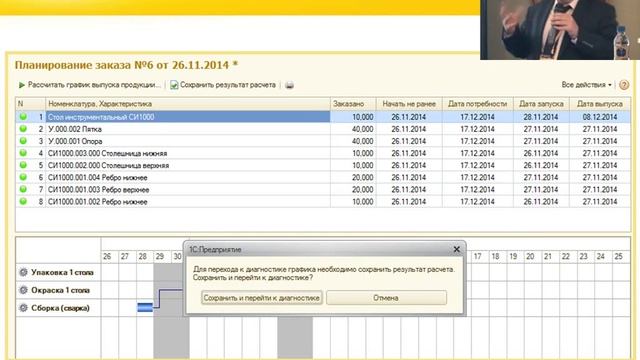Click day '25' in the Gantt timeline header
The image size is (640, 360).
(618, 256)
